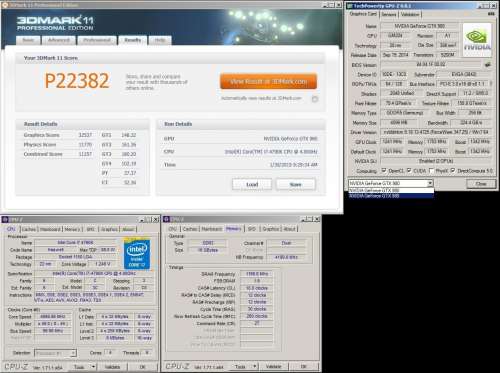Click the Intel Core i7 badge in CPU-Z
The image size is (500, 373).
tap(137, 254)
